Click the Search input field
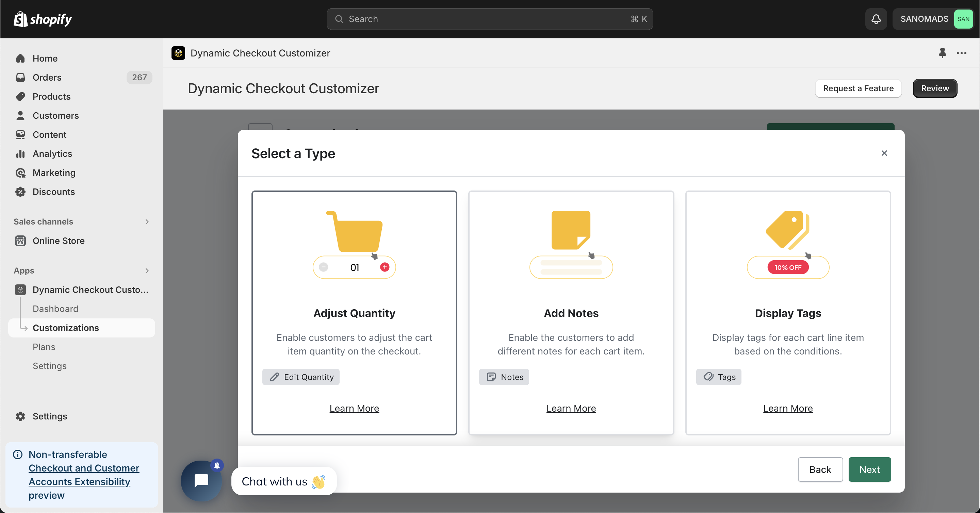 point(490,19)
